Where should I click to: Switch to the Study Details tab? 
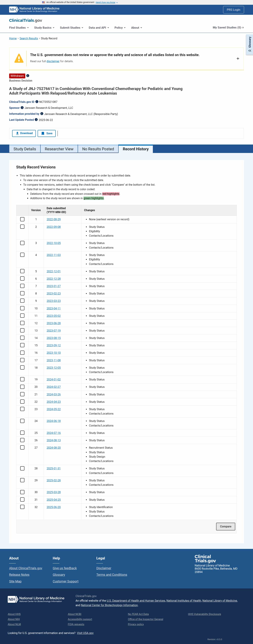tap(25, 149)
